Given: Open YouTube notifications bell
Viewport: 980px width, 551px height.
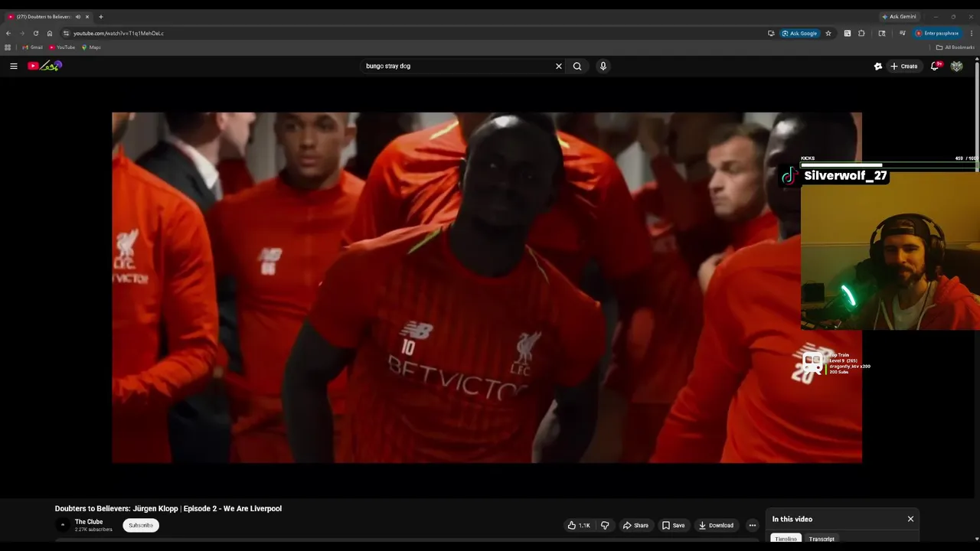Looking at the screenshot, I should pyautogui.click(x=935, y=66).
